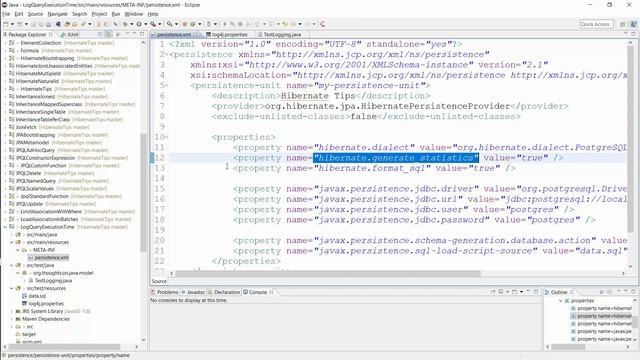
Task: Open Package Explorer view menu arrow
Action: click(x=127, y=34)
